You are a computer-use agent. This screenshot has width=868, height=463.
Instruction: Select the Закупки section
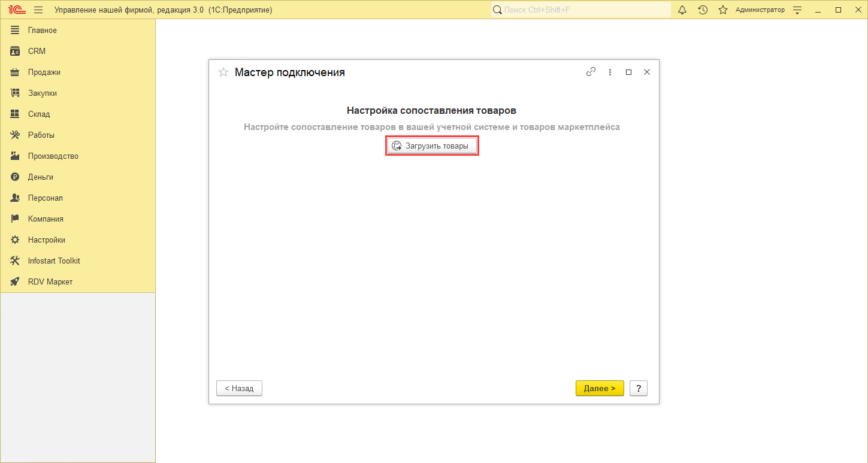coord(78,93)
